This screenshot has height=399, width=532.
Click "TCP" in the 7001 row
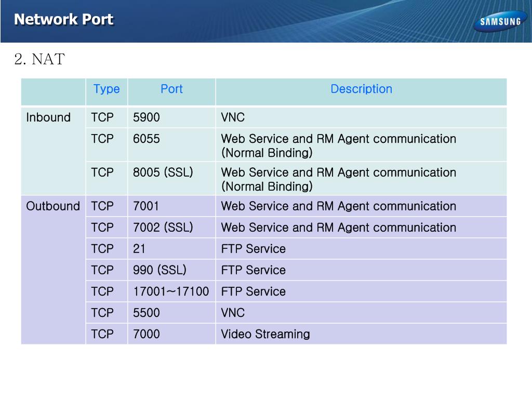(102, 206)
